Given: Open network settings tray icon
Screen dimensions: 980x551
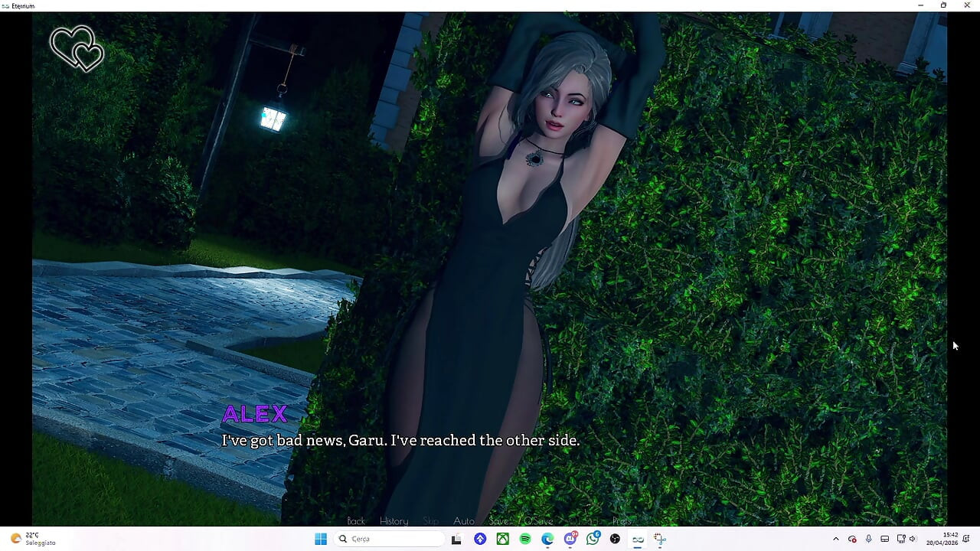Looking at the screenshot, I should click(900, 539).
